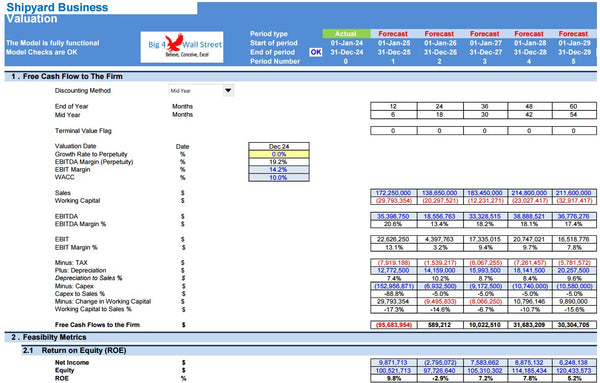The height and width of the screenshot is (383, 600).
Task: Click the Working Capital to Sales -17.3% cell
Action: pos(393,309)
